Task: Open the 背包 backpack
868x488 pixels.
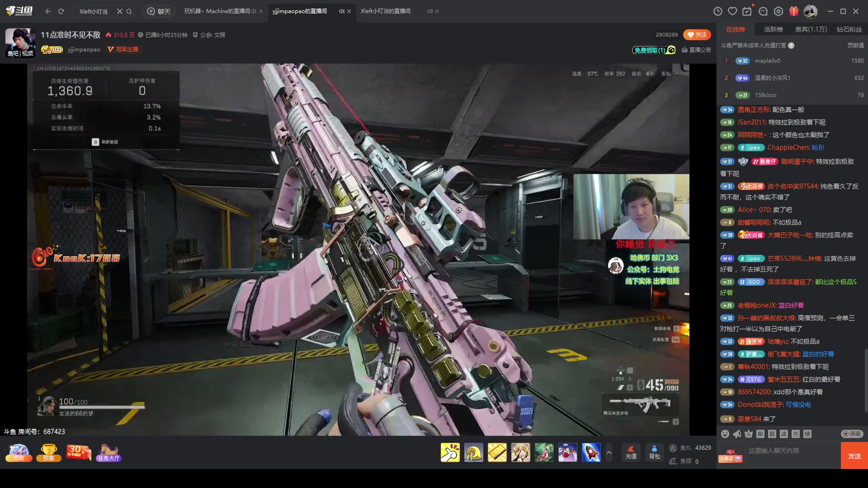Action: pos(654,452)
